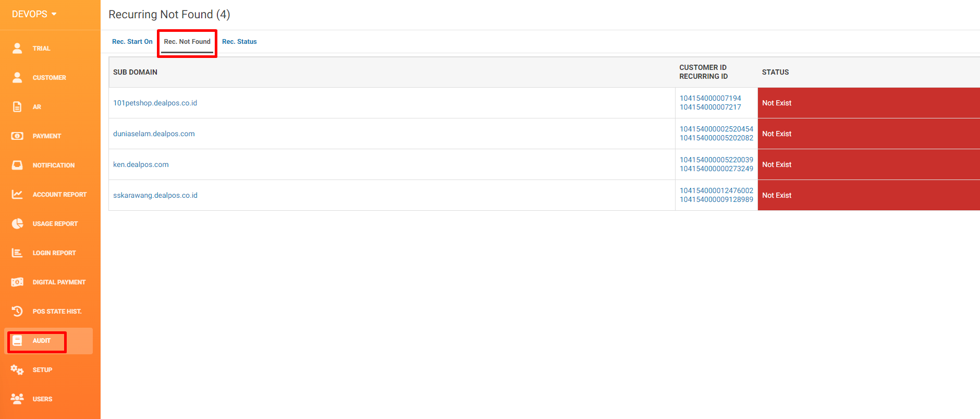The image size is (980, 419).
Task: Open the CUSTOMER sidebar menu
Action: [x=49, y=78]
